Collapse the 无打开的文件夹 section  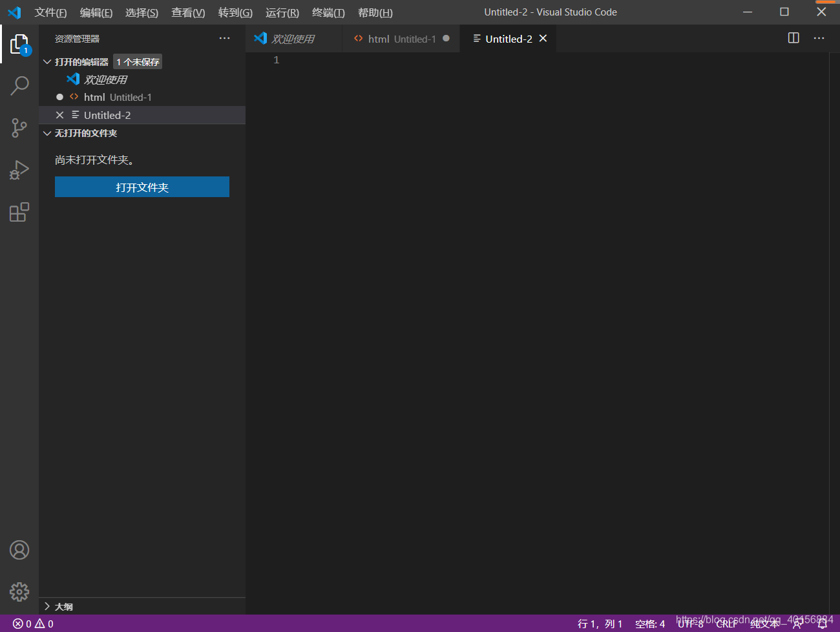click(x=47, y=133)
